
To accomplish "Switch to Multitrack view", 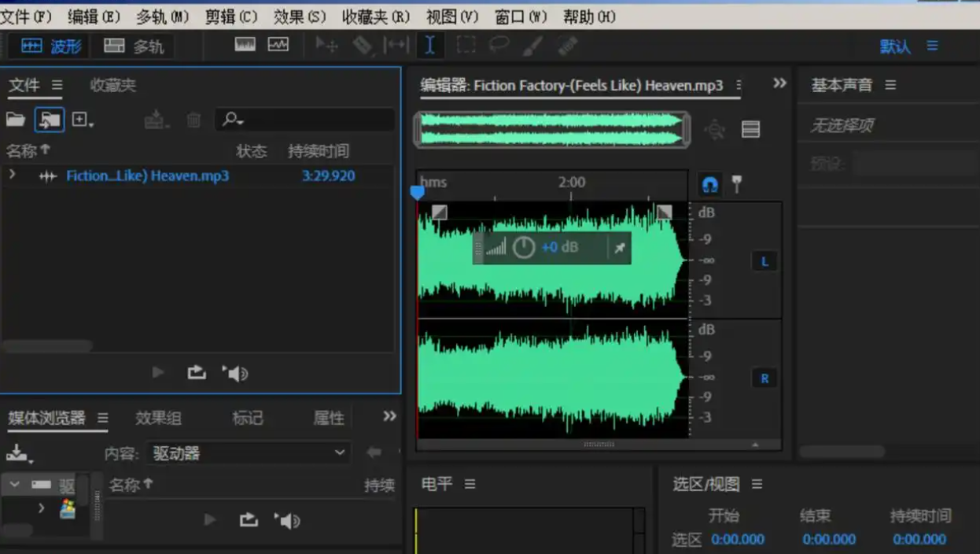I will coord(134,46).
